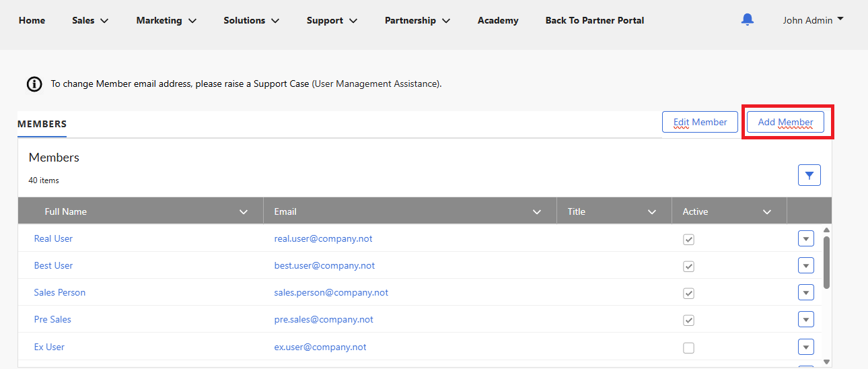Click the Edit Member button
The height and width of the screenshot is (369, 868).
pyautogui.click(x=700, y=122)
